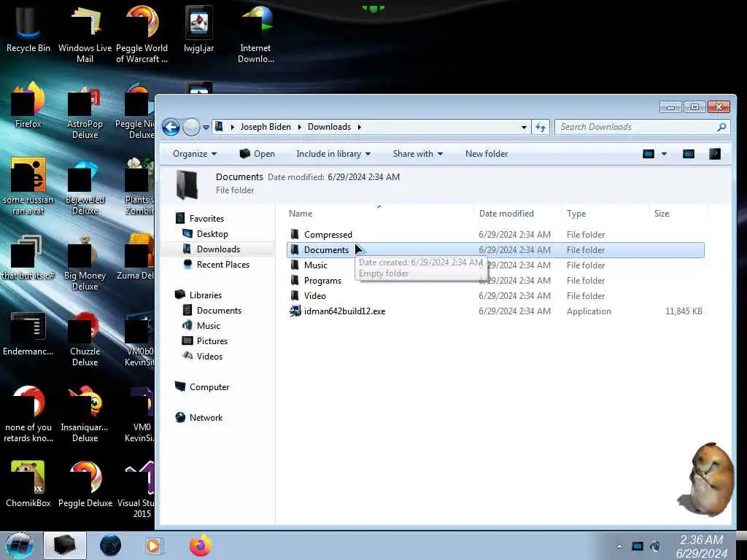The image size is (747, 560).
Task: Sort by Size column header
Action: [678, 214]
